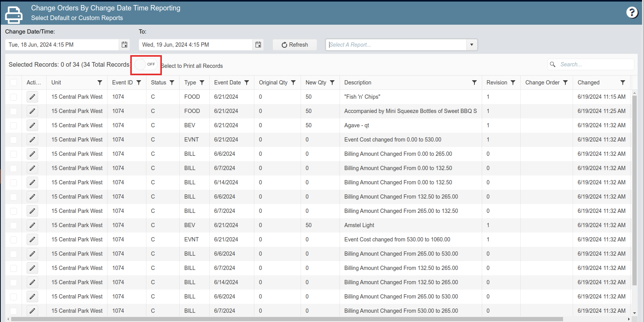The width and height of the screenshot is (644, 322).
Task: Filter the Revision column
Action: 513,83
